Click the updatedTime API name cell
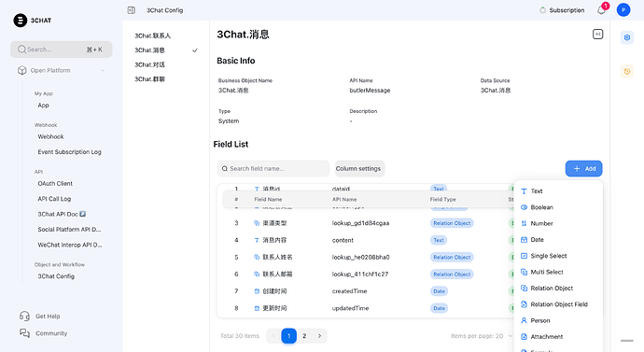This screenshot has height=352, width=644. [x=350, y=308]
